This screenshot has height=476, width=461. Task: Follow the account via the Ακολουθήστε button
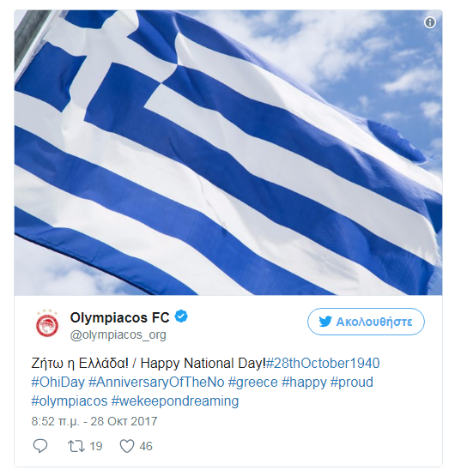(366, 322)
